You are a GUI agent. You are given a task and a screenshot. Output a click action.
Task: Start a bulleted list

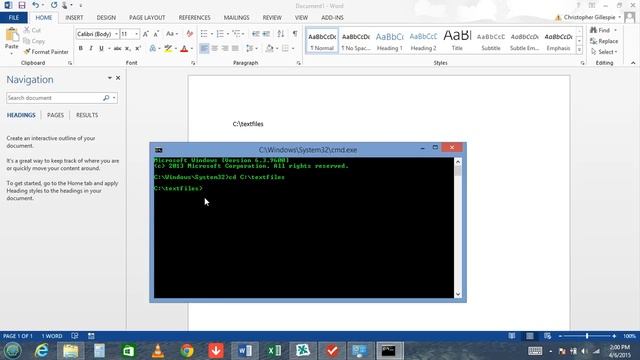coord(204,34)
